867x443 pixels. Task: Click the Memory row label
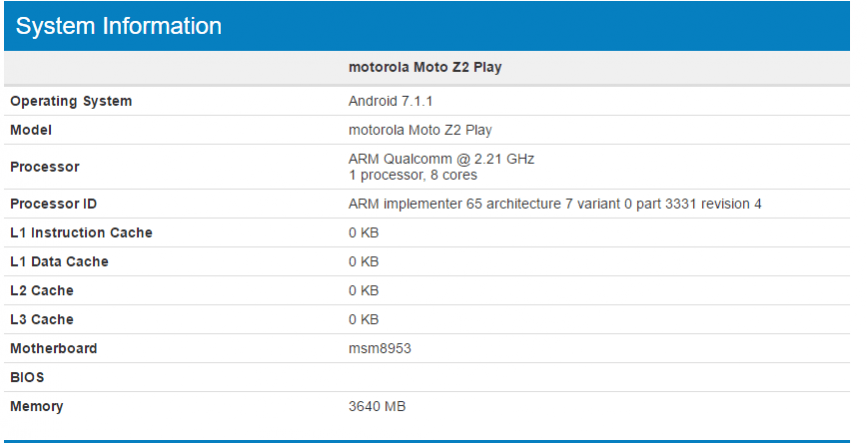(x=37, y=407)
